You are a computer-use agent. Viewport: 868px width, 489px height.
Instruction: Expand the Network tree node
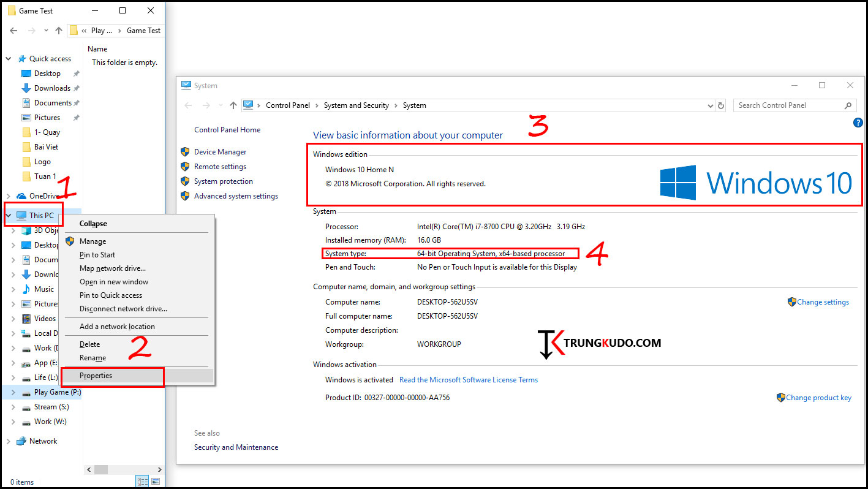tap(9, 441)
